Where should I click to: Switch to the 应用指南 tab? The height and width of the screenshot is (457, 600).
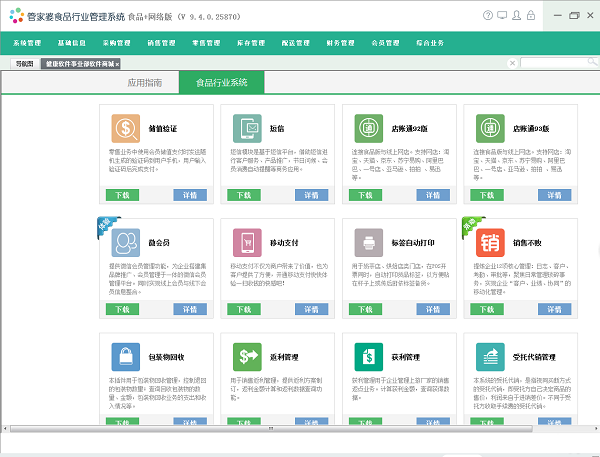(x=144, y=82)
